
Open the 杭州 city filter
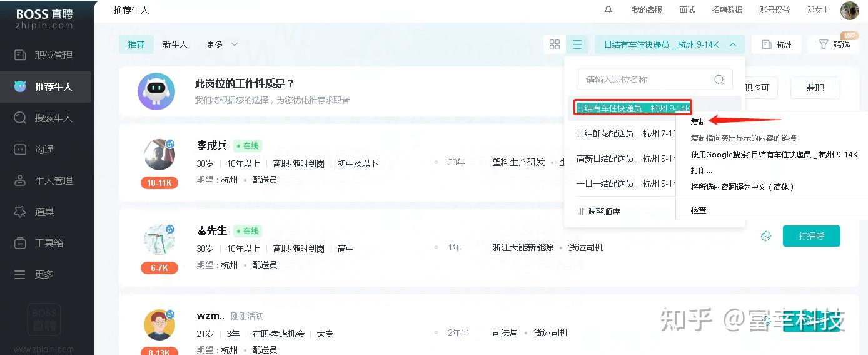pos(777,44)
